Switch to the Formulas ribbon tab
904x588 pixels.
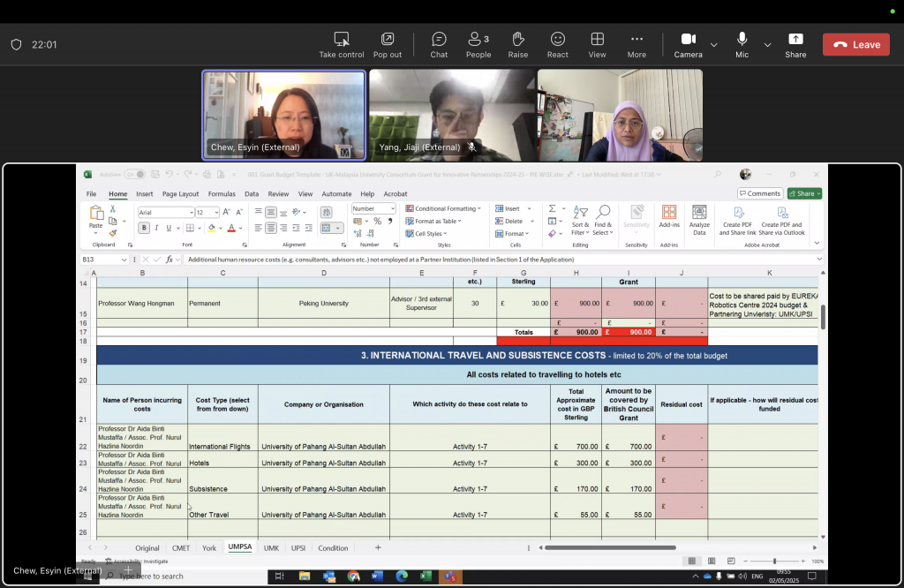[x=222, y=193]
